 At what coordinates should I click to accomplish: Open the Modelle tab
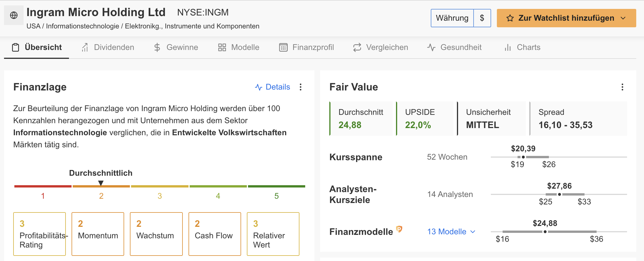239,47
